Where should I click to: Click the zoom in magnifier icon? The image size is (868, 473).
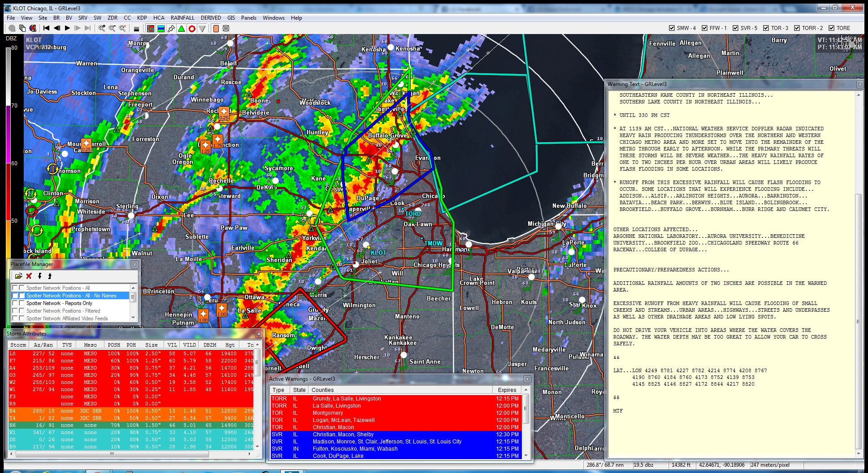click(102, 28)
